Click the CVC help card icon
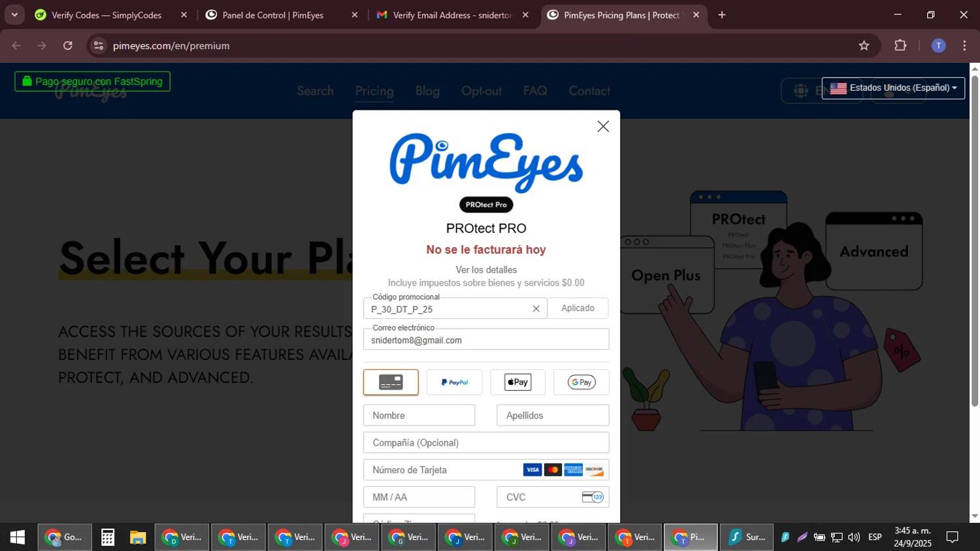The width and height of the screenshot is (980, 551). coord(593,497)
